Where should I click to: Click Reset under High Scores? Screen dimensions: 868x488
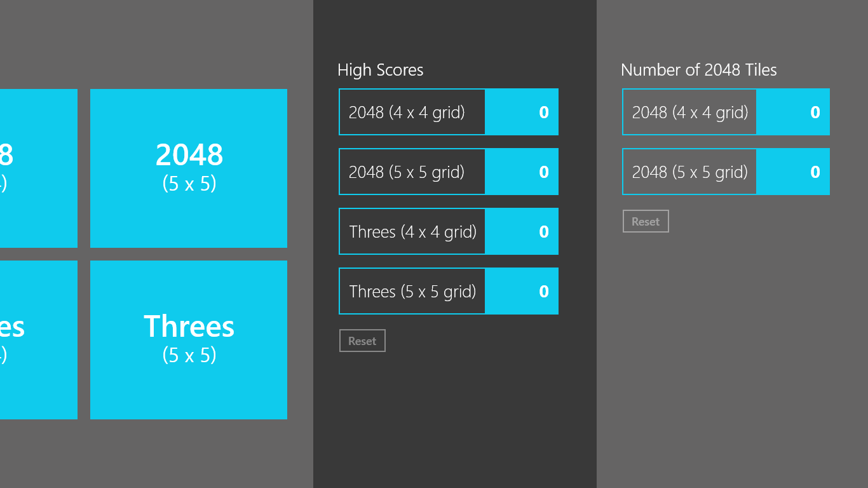click(x=362, y=341)
